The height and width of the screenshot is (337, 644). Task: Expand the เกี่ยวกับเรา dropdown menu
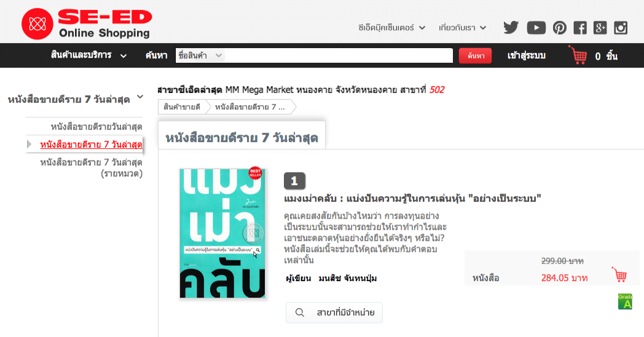463,28
